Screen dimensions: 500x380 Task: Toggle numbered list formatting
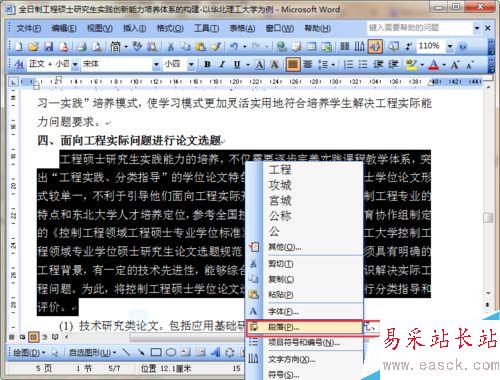348,64
